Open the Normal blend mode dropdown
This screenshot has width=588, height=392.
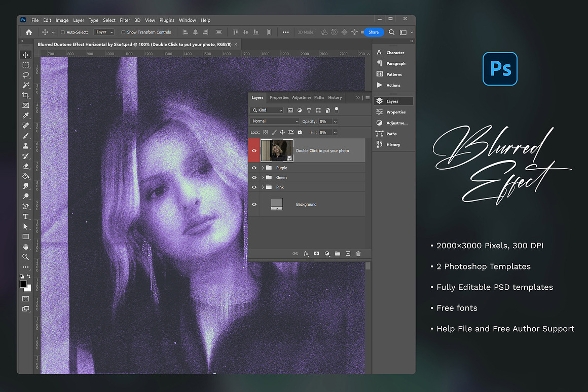pyautogui.click(x=275, y=122)
